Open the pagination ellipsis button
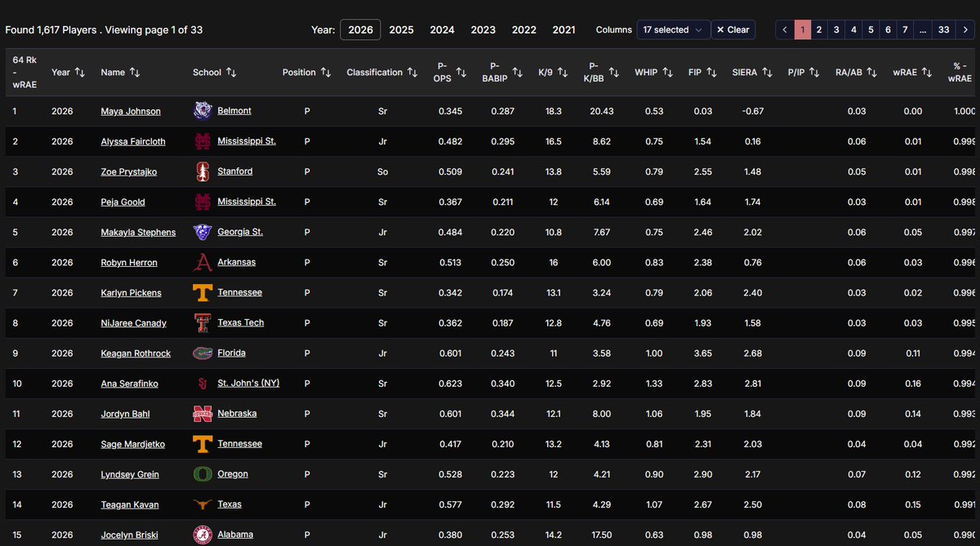The width and height of the screenshot is (980, 546). point(922,29)
